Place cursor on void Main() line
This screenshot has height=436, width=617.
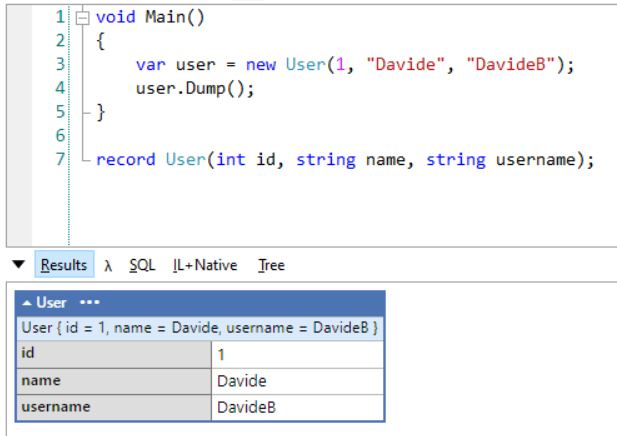point(150,17)
